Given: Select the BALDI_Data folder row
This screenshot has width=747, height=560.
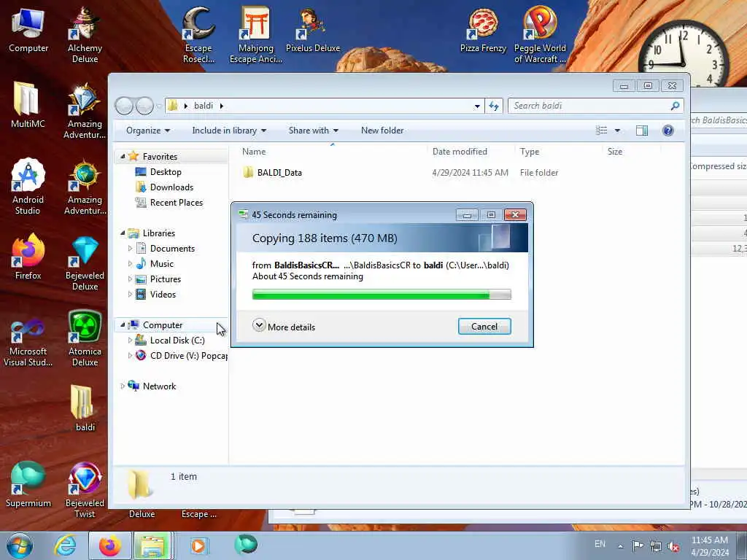Looking at the screenshot, I should pyautogui.click(x=400, y=172).
